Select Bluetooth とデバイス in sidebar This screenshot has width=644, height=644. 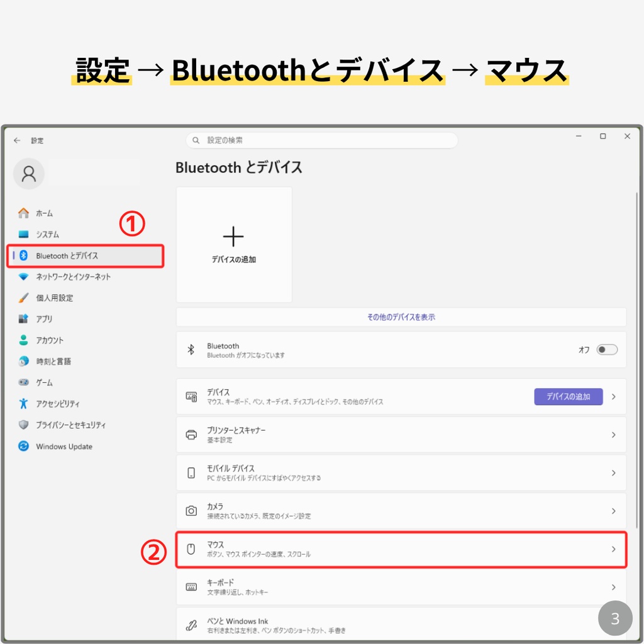86,256
